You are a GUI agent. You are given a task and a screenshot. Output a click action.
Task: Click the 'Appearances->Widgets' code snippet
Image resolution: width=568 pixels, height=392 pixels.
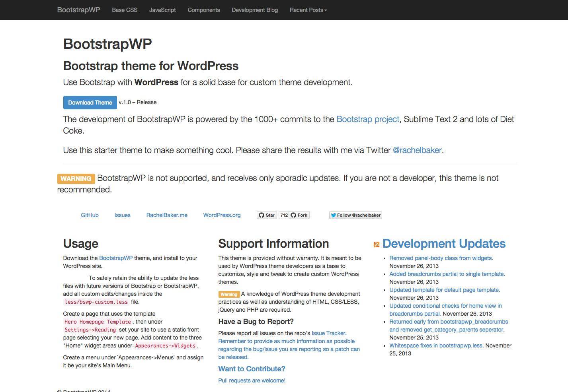(165, 345)
